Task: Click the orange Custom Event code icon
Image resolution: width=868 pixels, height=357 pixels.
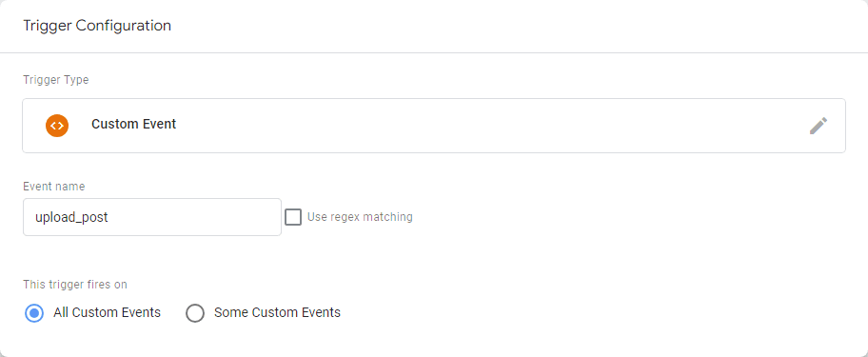Action: pos(57,125)
